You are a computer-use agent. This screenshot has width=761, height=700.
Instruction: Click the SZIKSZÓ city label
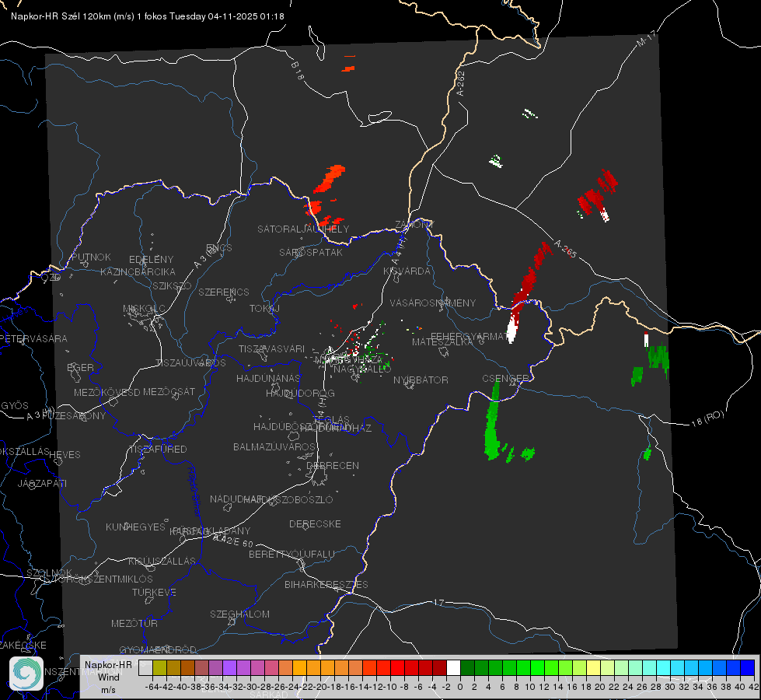(x=173, y=285)
